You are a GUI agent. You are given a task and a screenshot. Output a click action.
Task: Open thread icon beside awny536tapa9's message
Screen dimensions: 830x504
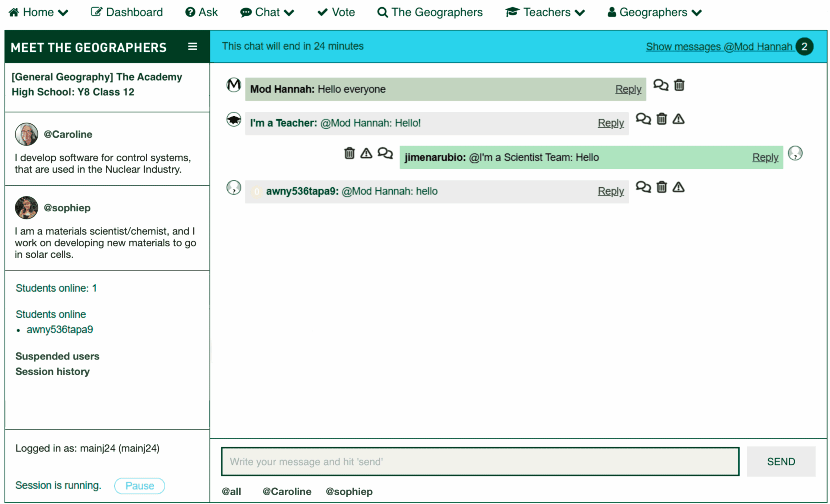643,187
